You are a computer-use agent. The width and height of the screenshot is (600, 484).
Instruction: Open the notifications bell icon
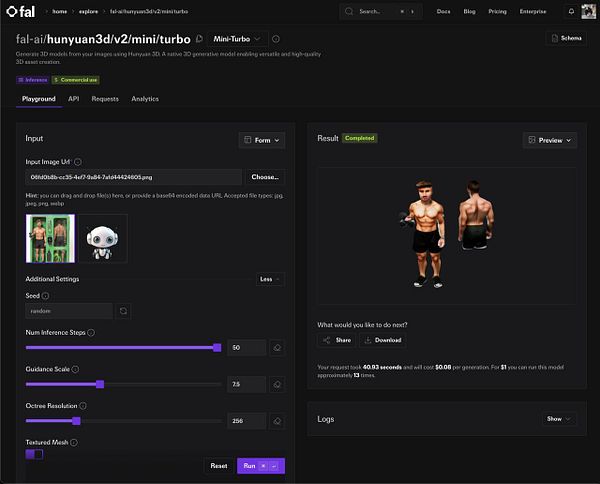(571, 11)
